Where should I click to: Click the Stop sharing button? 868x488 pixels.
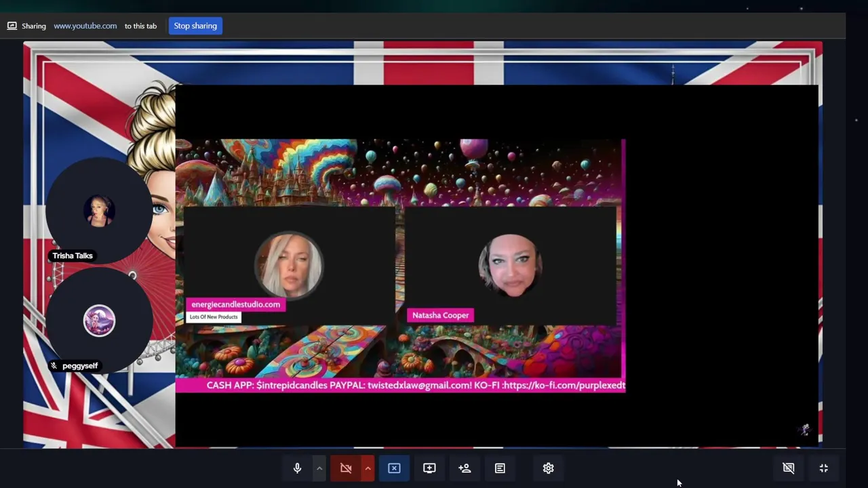(195, 26)
